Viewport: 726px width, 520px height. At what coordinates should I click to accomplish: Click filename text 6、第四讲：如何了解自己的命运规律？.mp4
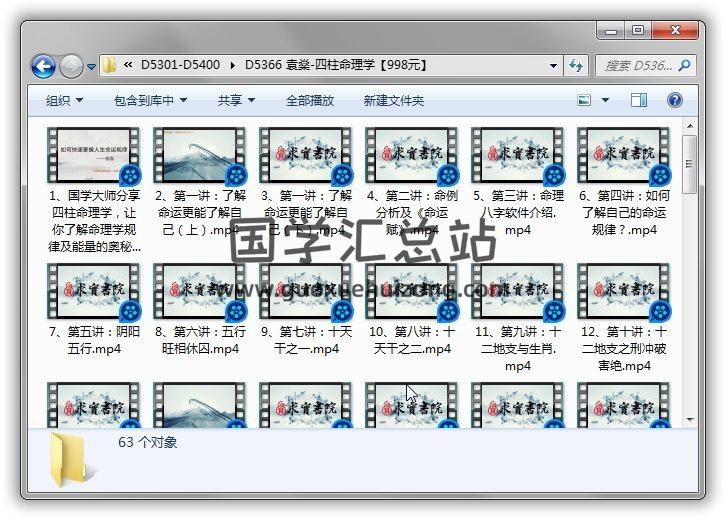tap(624, 212)
